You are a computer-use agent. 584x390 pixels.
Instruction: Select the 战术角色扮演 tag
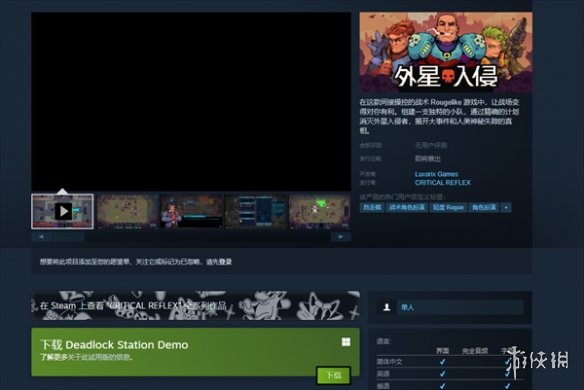406,207
